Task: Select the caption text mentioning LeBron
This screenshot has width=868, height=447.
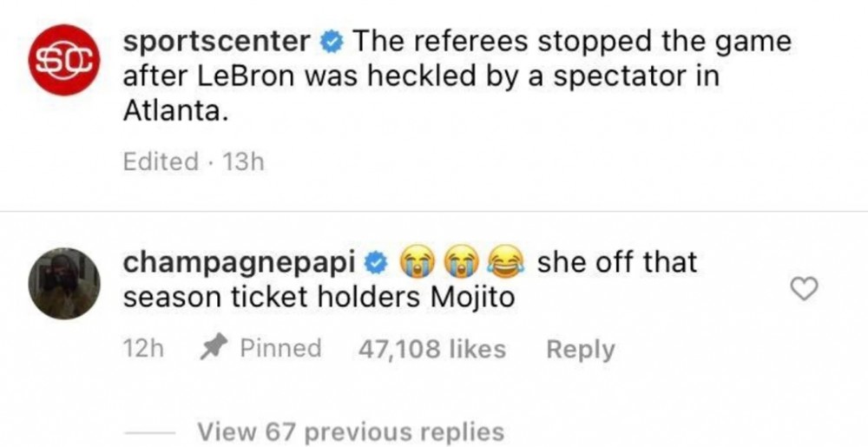Action: (457, 77)
